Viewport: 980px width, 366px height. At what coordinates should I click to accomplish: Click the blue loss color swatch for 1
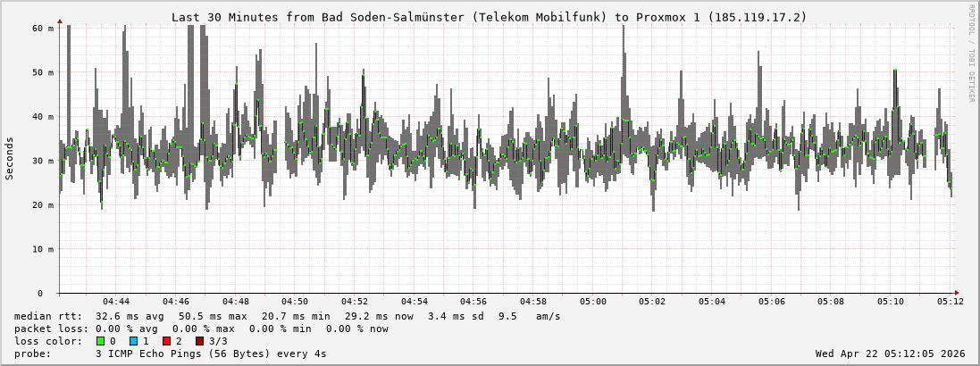[133, 341]
